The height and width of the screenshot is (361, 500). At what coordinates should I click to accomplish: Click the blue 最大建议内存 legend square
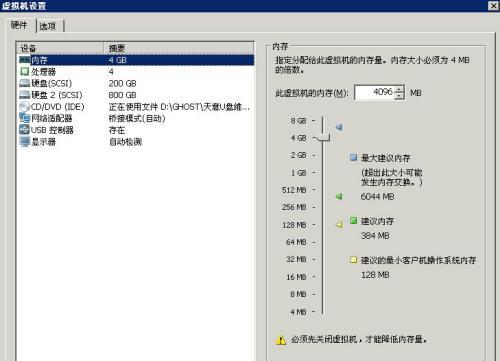coord(353,157)
